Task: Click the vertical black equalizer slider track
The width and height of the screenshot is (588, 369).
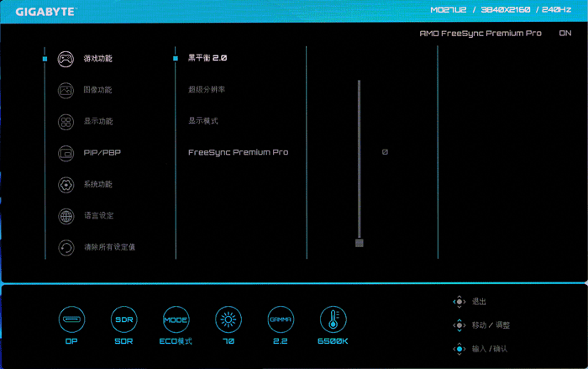Action: pyautogui.click(x=360, y=160)
